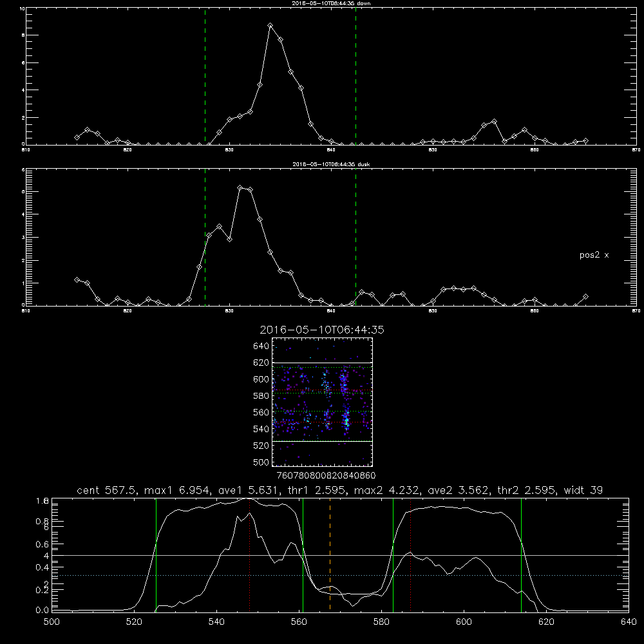Click the 500 y-axis label of spectral image
644x644 pixels.
(x=261, y=462)
